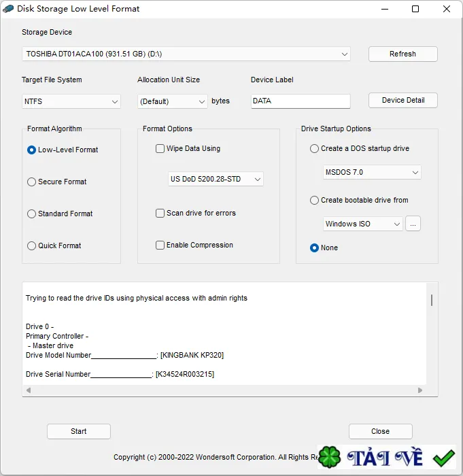The height and width of the screenshot is (476, 463).
Task: Expand the Target File System NTFS dropdown
Action: (x=71, y=101)
